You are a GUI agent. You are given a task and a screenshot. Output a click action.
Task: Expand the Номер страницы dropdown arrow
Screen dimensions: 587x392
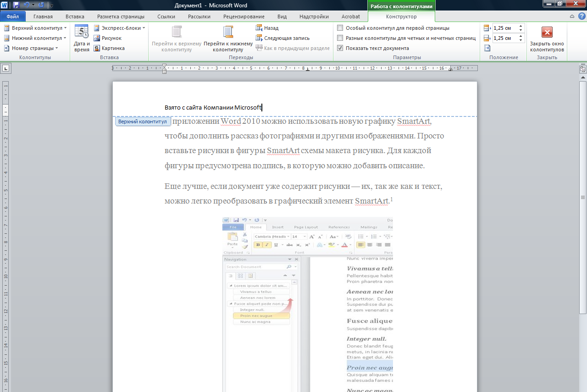[x=56, y=48]
